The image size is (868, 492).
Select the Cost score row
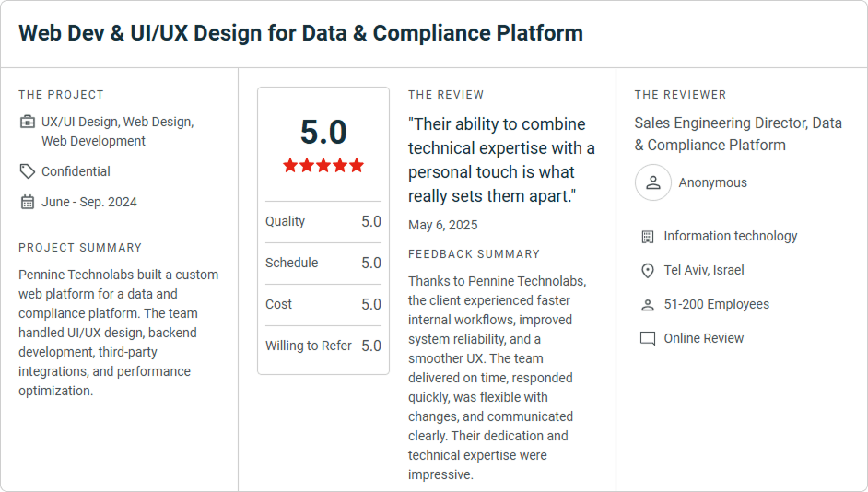click(x=323, y=304)
